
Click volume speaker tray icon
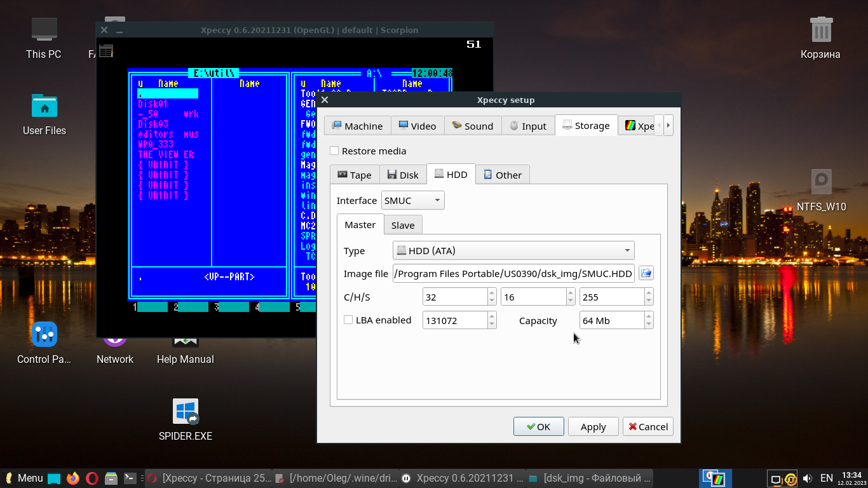(x=808, y=478)
